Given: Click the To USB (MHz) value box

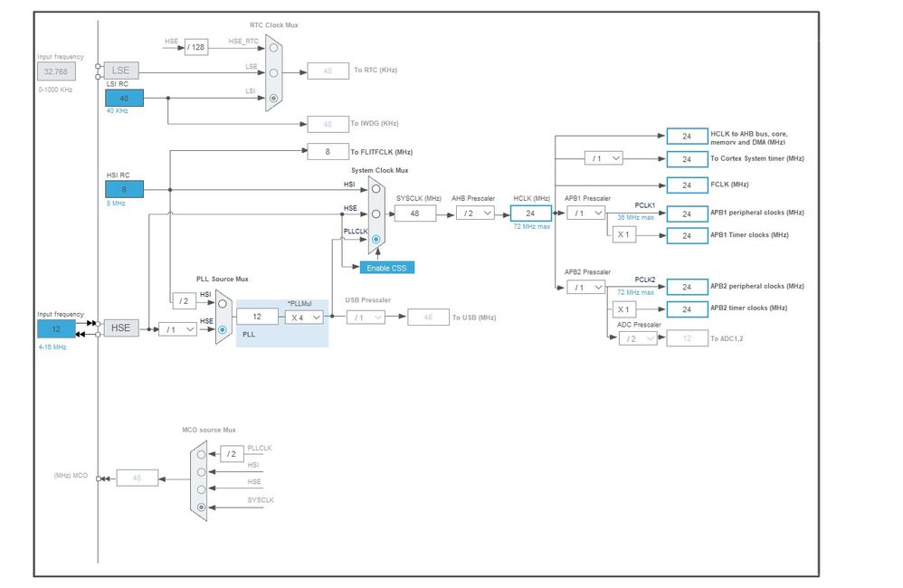Looking at the screenshot, I should click(428, 318).
